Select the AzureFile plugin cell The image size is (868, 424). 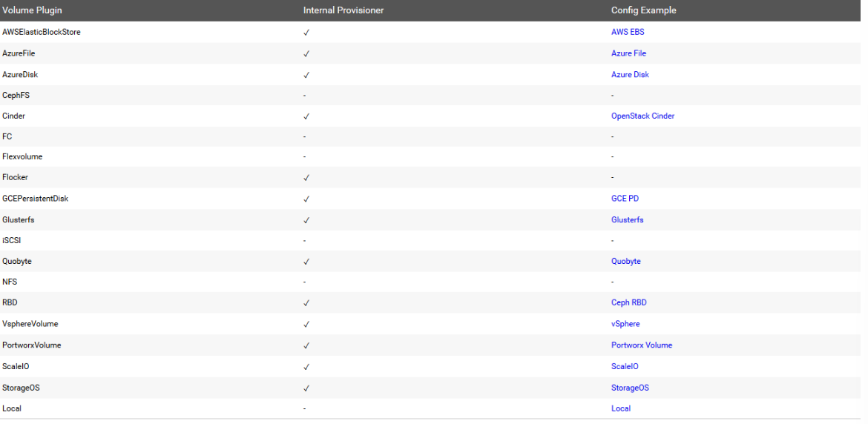pos(19,53)
